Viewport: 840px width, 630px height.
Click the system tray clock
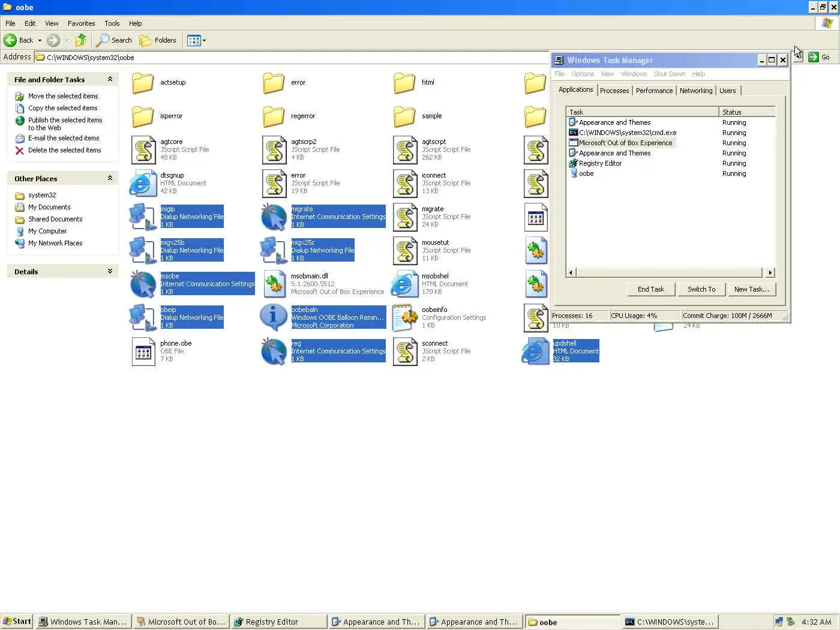coord(816,622)
